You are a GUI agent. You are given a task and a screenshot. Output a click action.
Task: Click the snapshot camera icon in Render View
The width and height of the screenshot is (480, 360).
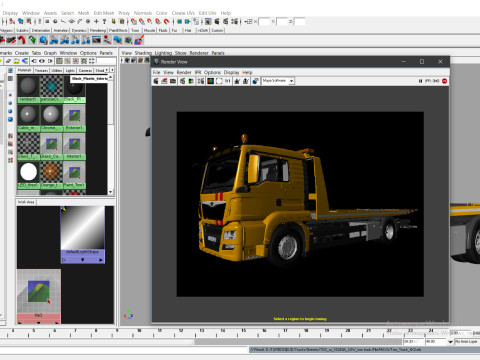coord(173,81)
